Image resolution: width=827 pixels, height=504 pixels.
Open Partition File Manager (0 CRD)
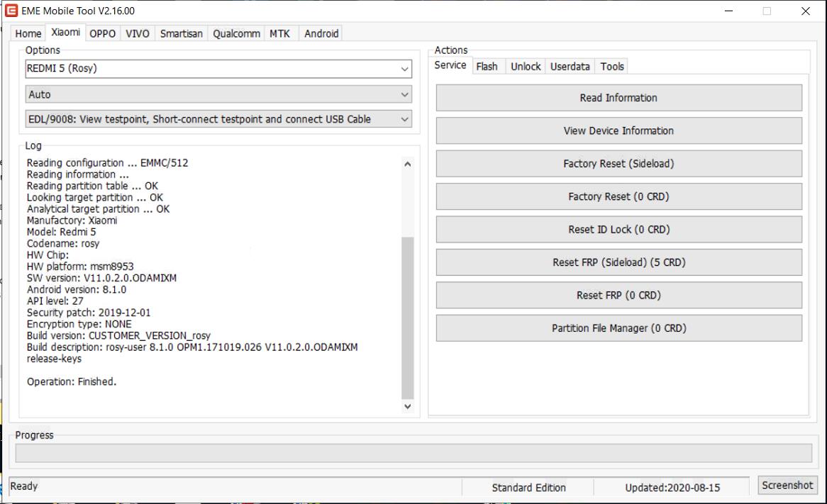tap(618, 328)
